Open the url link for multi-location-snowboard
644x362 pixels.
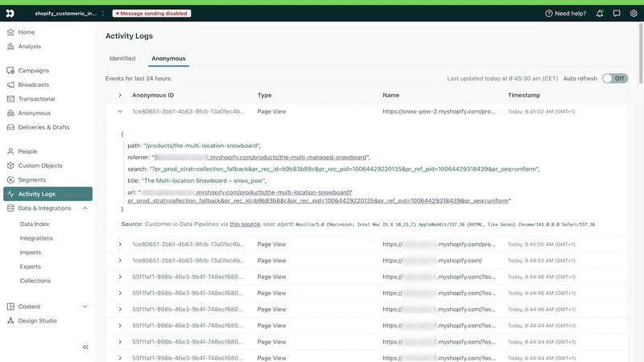[x=319, y=196]
